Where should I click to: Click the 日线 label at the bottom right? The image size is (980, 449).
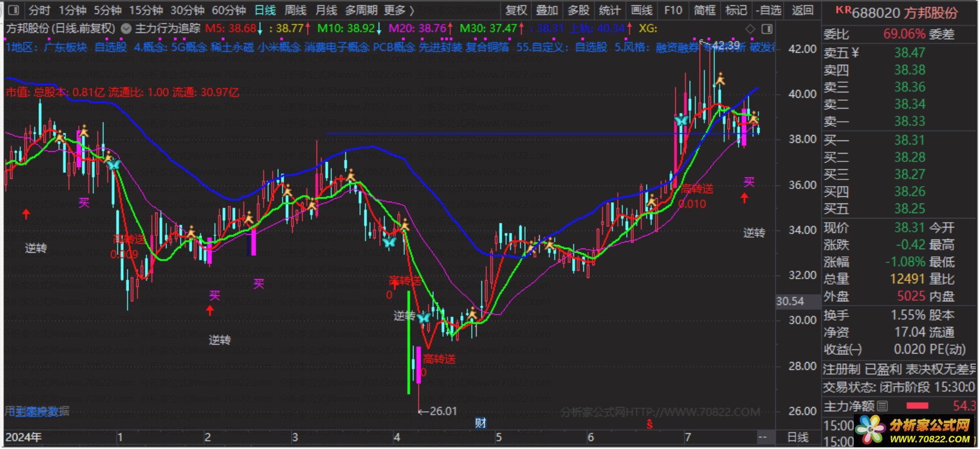799,438
